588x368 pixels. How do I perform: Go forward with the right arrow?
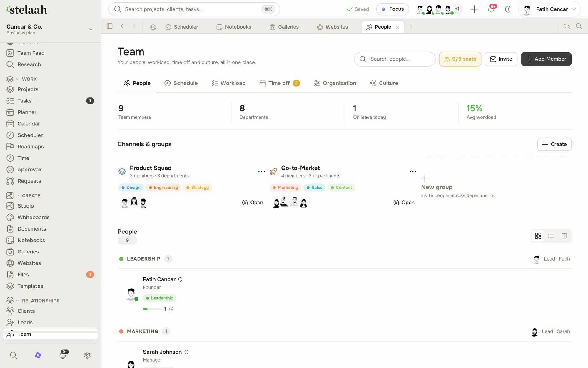[x=134, y=26]
